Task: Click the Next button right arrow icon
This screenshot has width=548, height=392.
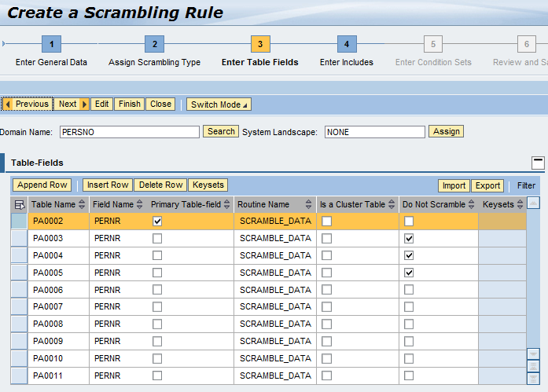Action: (85, 104)
